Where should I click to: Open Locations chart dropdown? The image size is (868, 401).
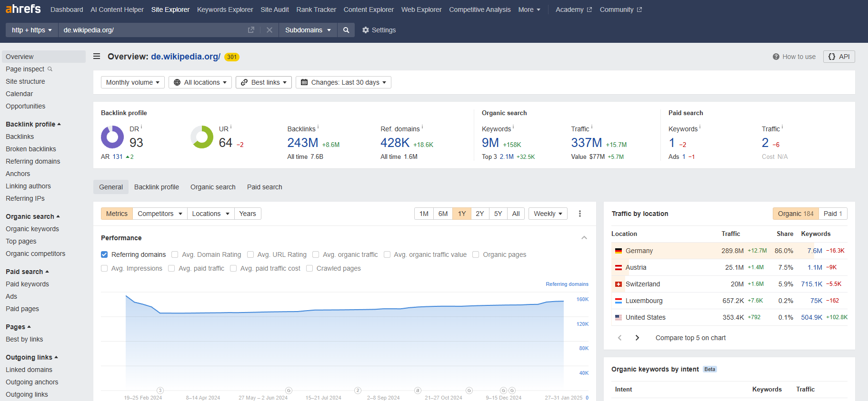coord(210,214)
